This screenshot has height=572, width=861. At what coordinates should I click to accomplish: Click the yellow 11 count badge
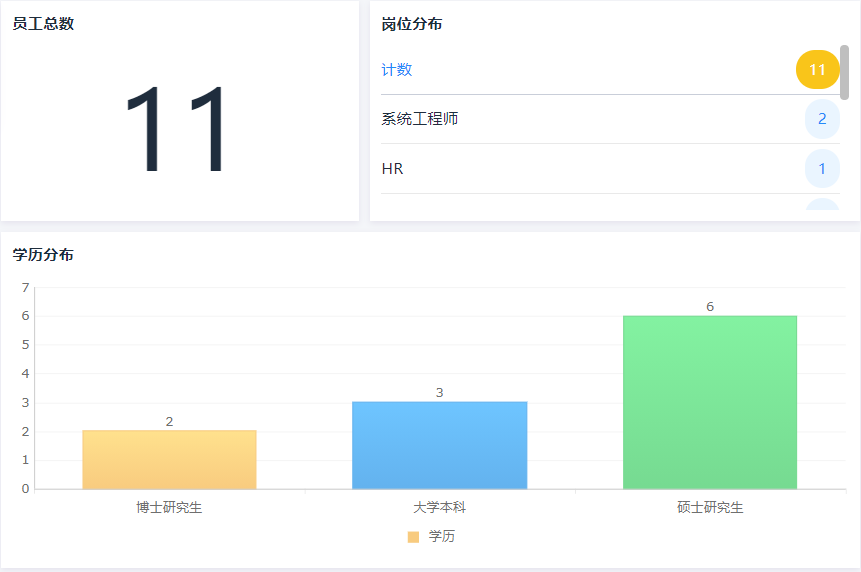(x=817, y=70)
